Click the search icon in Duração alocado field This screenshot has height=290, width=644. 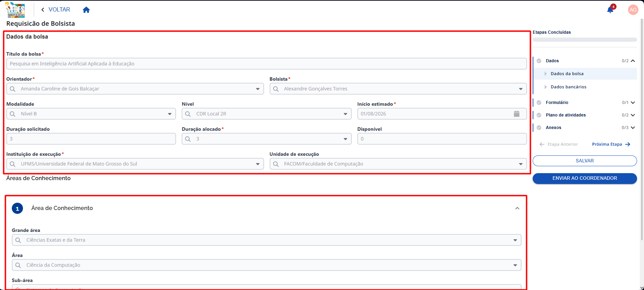pyautogui.click(x=188, y=139)
